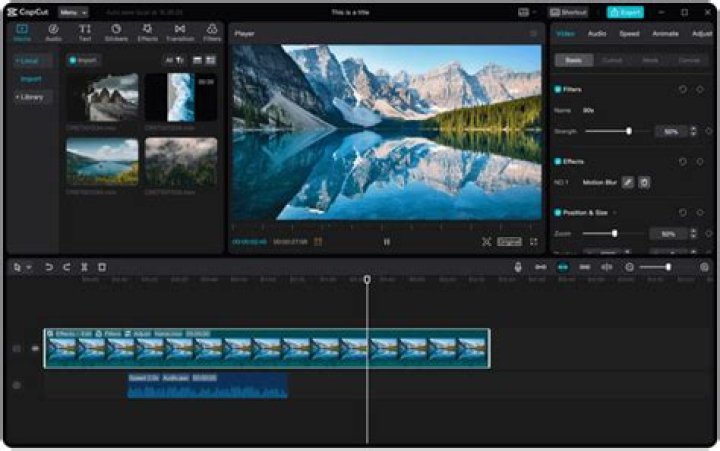Open the Stickers panel icon

tap(116, 32)
